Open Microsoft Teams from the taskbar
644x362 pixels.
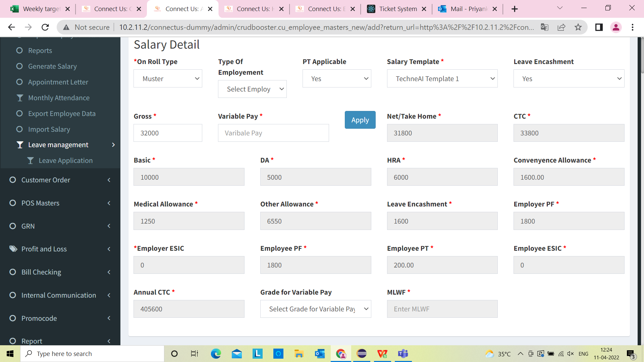[x=403, y=354]
